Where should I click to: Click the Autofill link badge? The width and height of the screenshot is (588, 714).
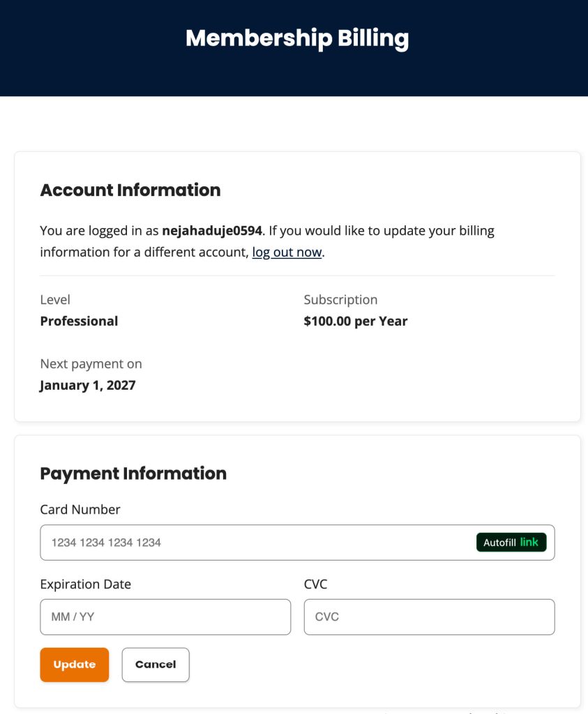pyautogui.click(x=511, y=542)
